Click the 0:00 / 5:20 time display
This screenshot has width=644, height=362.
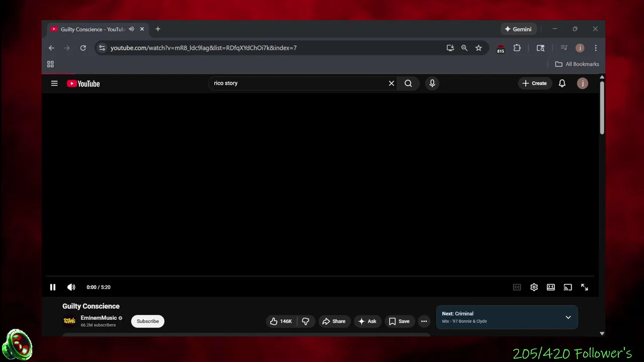tap(98, 287)
